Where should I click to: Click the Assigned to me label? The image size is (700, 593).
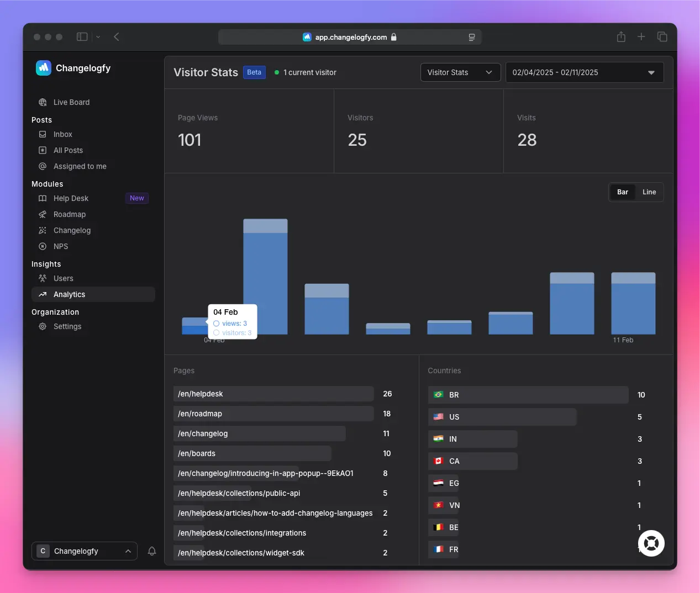coord(80,166)
